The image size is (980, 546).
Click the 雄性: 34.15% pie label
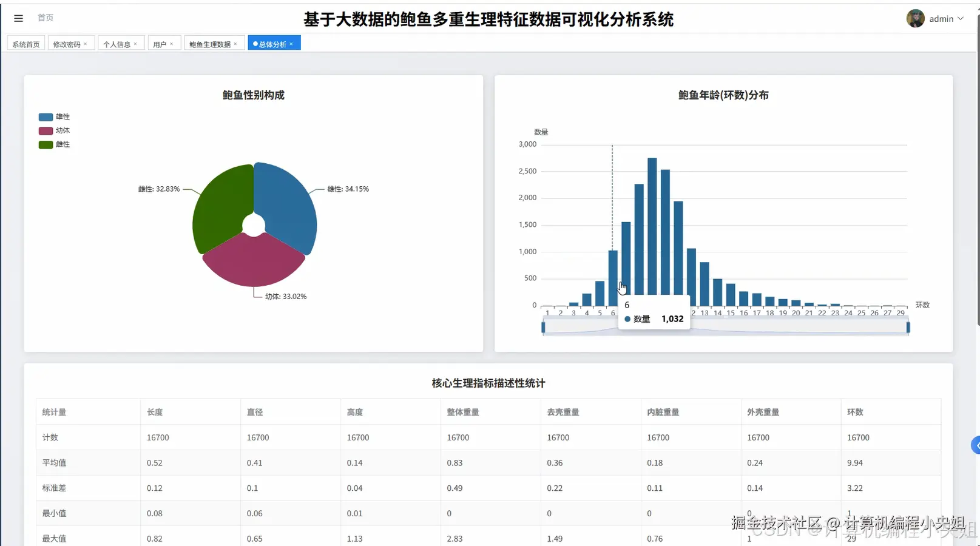(x=348, y=189)
